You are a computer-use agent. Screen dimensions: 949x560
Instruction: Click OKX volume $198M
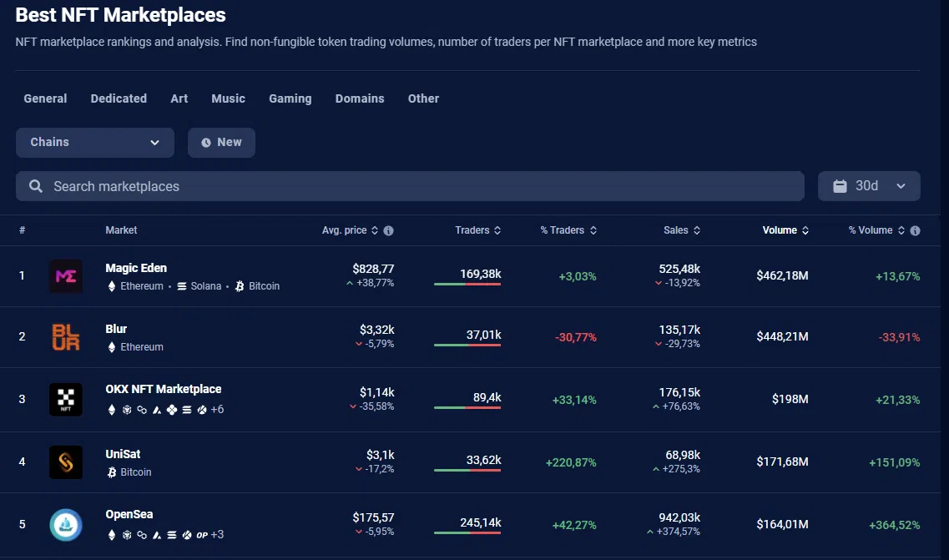790,400
